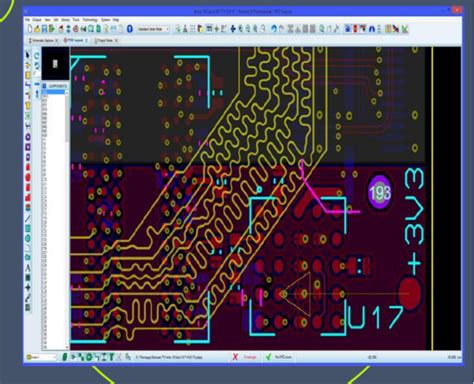
Task: Open the Tools menu
Action: 76,20
